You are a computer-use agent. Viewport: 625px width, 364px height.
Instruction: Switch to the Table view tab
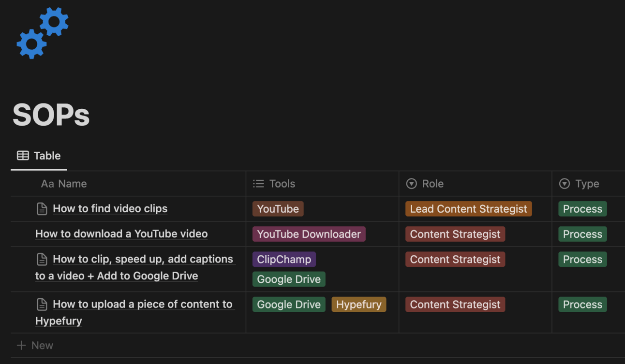(x=39, y=156)
